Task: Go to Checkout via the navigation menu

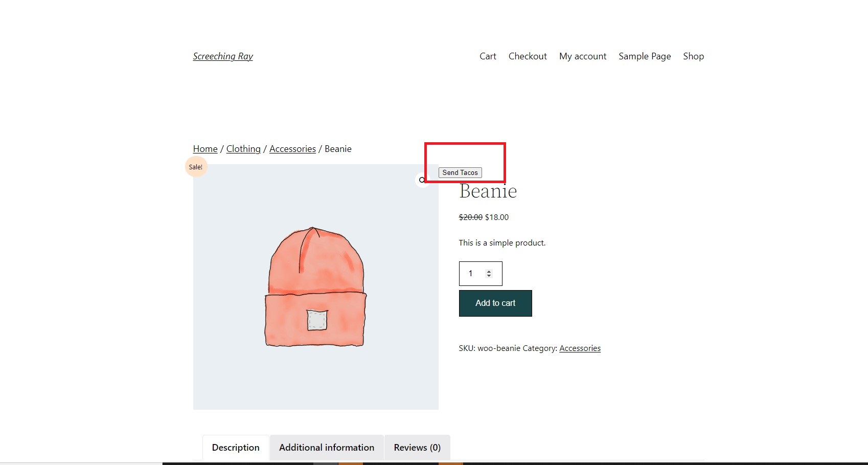Action: click(528, 56)
